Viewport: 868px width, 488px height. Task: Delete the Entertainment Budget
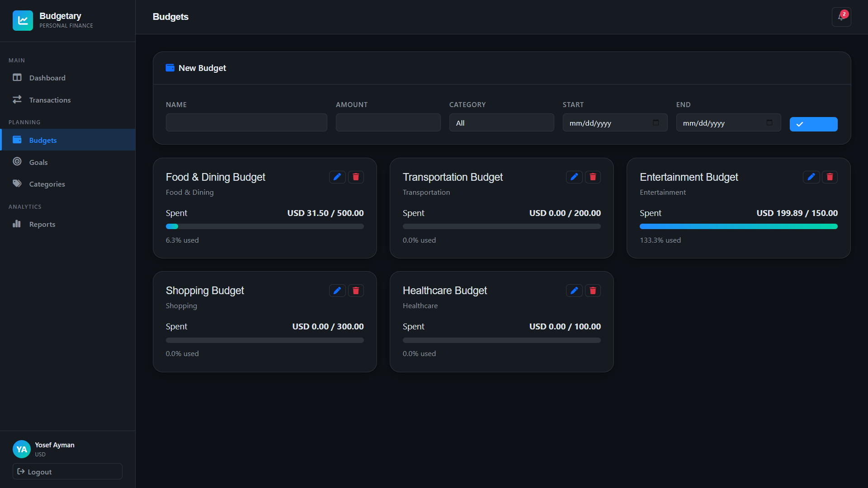pyautogui.click(x=830, y=177)
